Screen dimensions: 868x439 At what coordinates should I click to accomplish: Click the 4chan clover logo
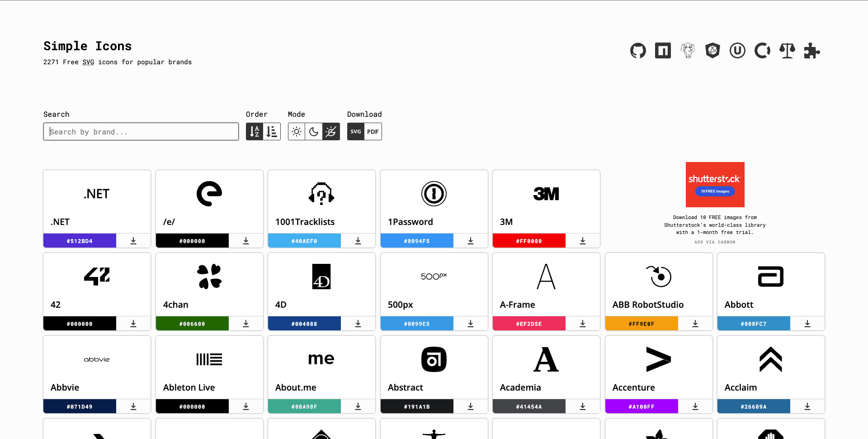209,277
